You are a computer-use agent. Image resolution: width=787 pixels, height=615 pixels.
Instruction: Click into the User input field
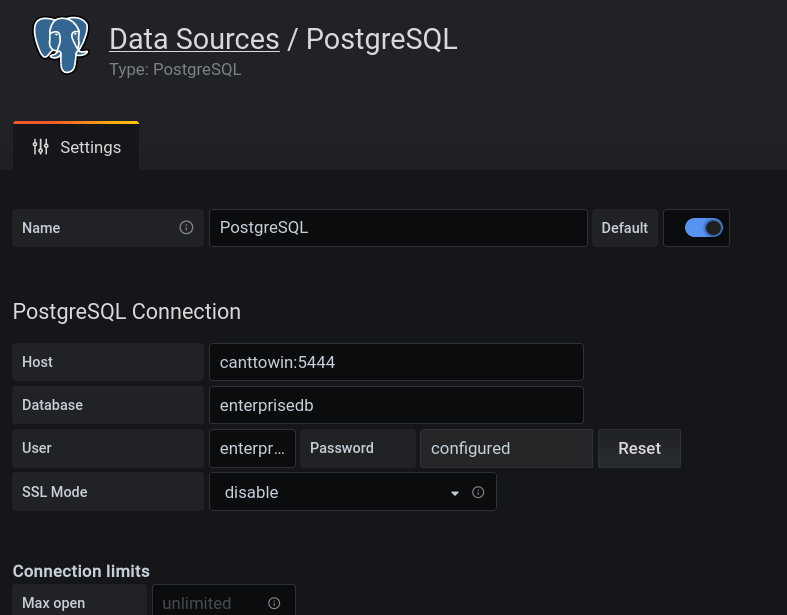tap(252, 448)
